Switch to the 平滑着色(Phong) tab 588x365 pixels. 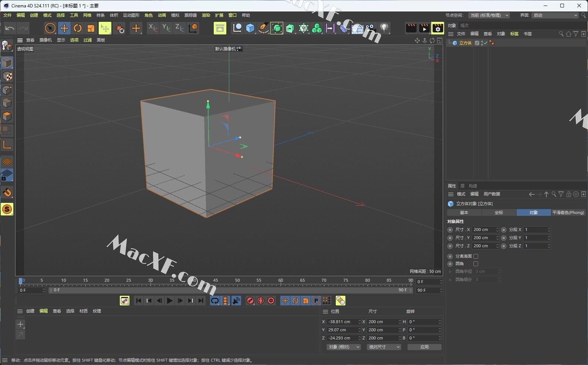(568, 212)
